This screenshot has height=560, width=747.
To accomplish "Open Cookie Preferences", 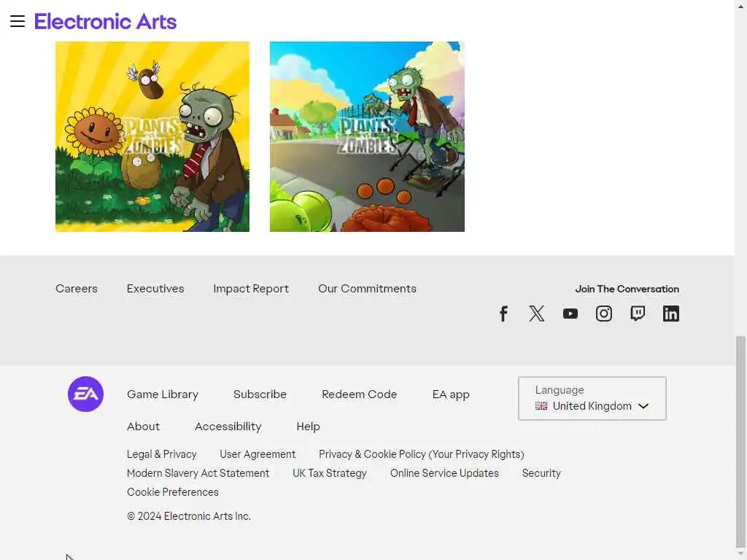I will 172,492.
